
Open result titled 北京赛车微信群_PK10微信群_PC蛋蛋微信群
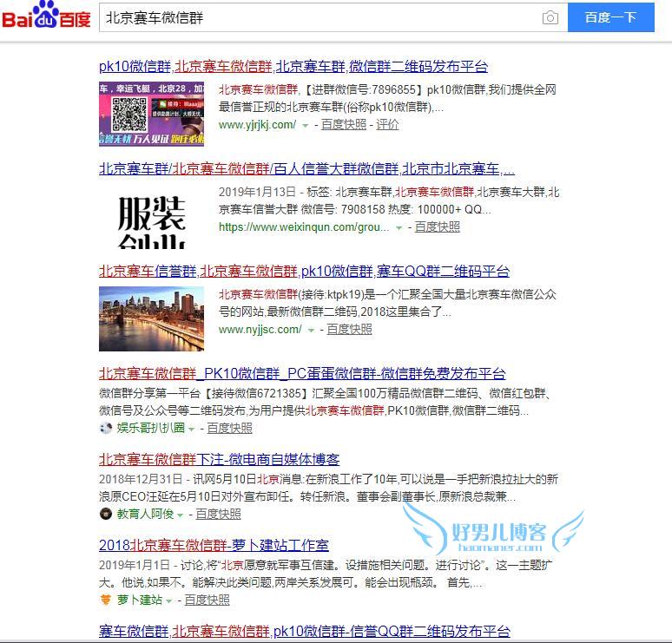pos(302,373)
